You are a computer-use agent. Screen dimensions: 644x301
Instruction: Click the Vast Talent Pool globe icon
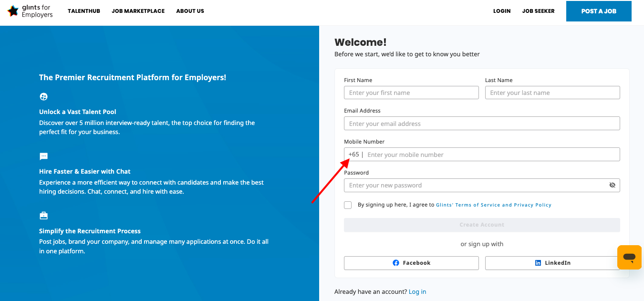[43, 97]
